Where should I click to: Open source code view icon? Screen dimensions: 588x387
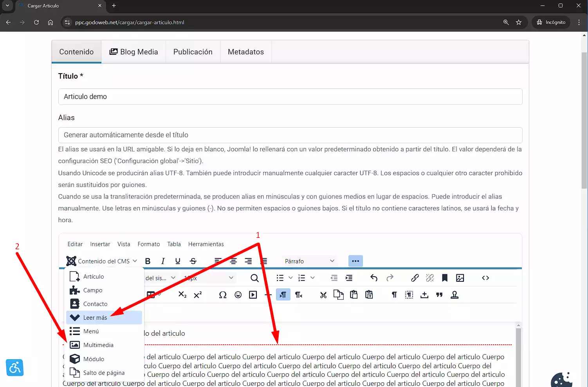pos(485,278)
